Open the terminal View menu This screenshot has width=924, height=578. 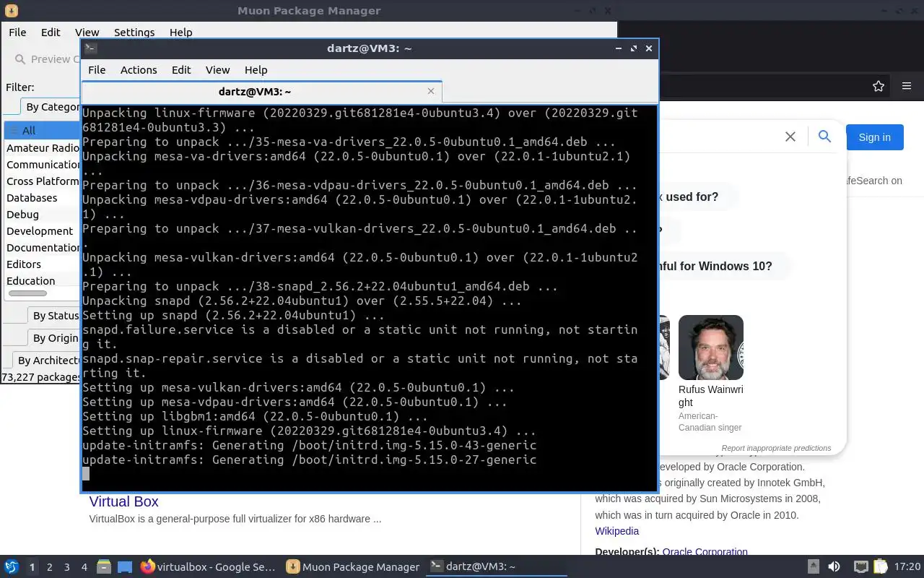pos(217,70)
